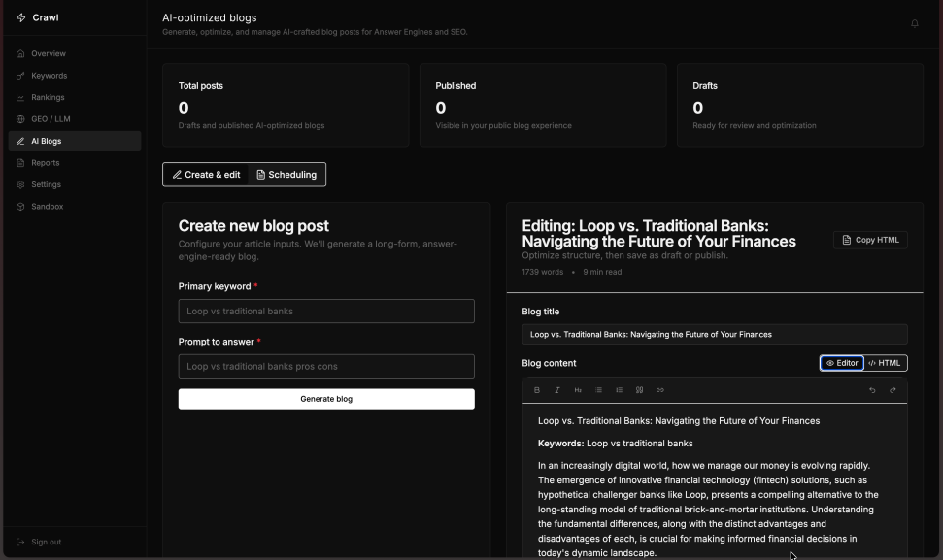The width and height of the screenshot is (943, 560).
Task: Click the Sign out arrow icon
Action: [20, 542]
